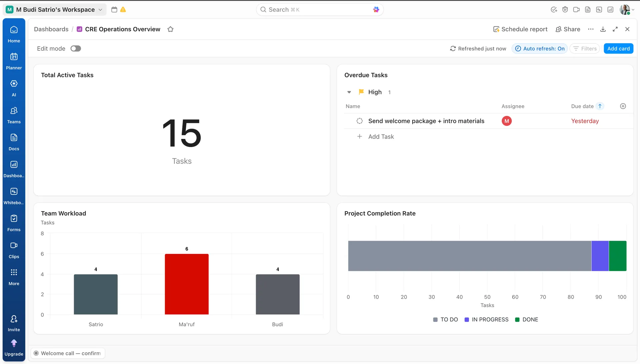Click the Add card button
Screen dimensions: 640x364
[x=618, y=48]
